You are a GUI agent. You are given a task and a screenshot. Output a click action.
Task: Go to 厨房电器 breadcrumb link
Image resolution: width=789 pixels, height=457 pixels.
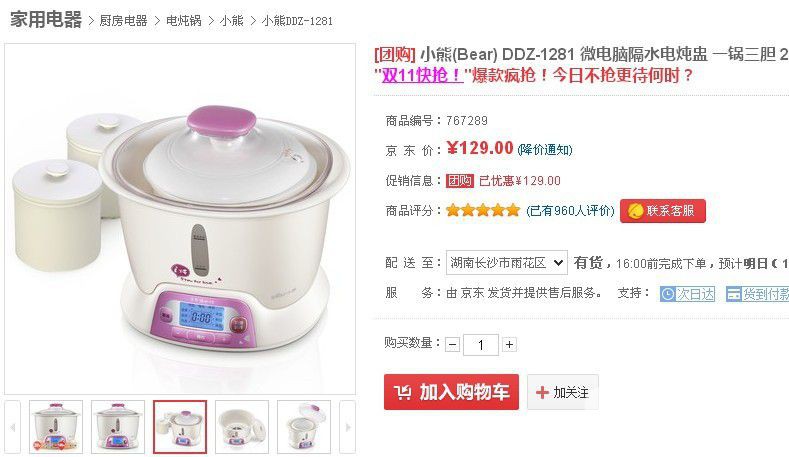click(x=123, y=21)
